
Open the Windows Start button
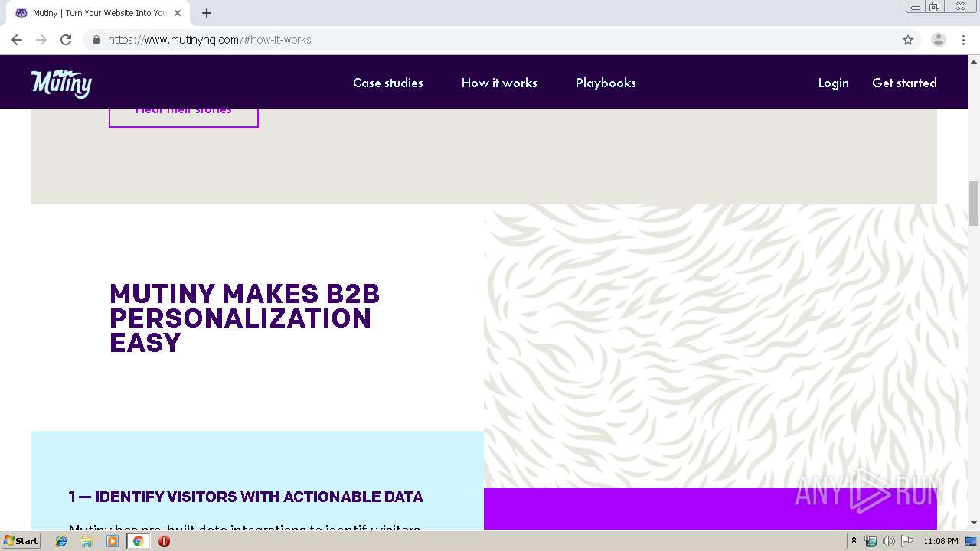coord(21,540)
